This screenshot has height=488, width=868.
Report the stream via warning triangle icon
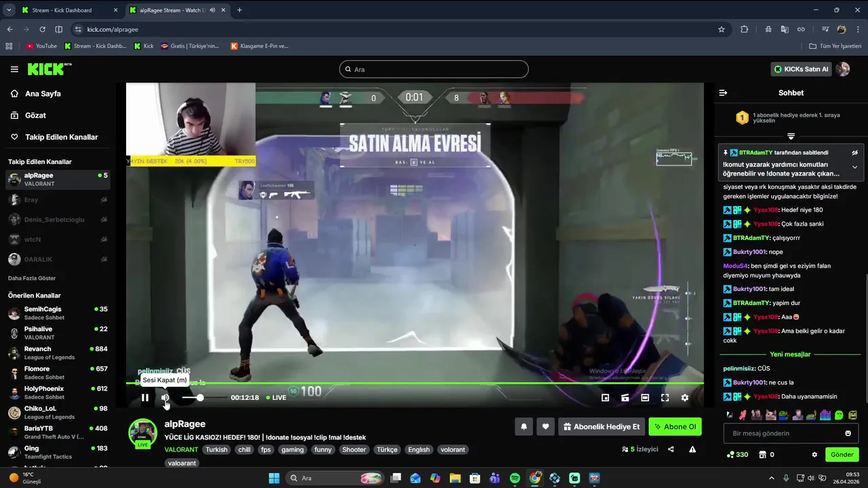coord(692,449)
